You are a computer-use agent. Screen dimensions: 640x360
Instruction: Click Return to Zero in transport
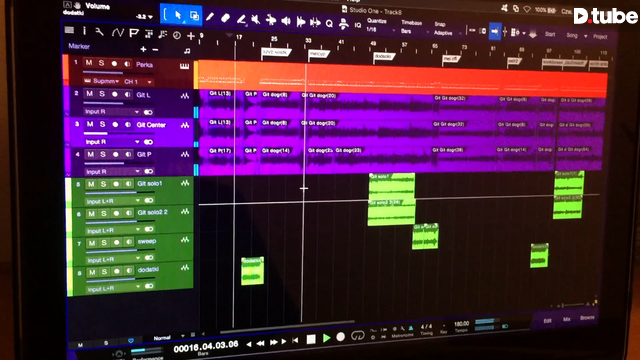click(295, 340)
